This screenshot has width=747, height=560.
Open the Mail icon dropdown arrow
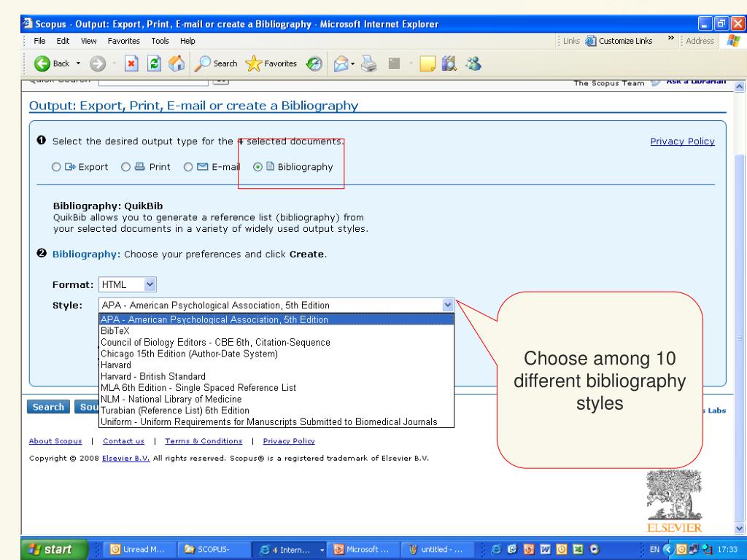click(352, 63)
